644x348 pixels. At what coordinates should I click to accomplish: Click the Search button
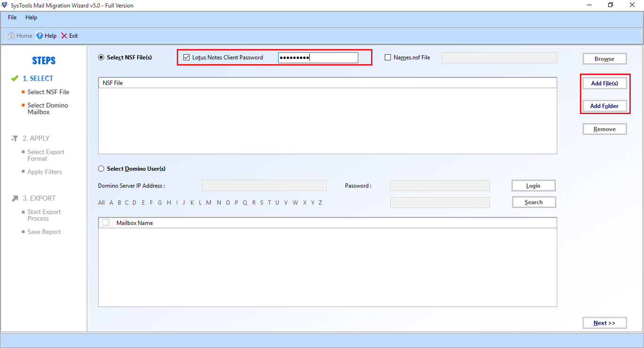pos(534,202)
